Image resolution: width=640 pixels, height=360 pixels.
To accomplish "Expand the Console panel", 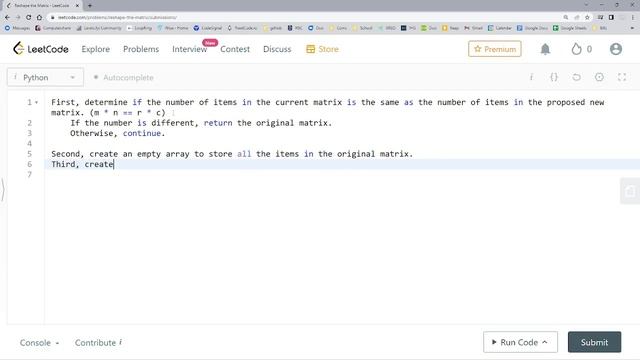I will 40,342.
